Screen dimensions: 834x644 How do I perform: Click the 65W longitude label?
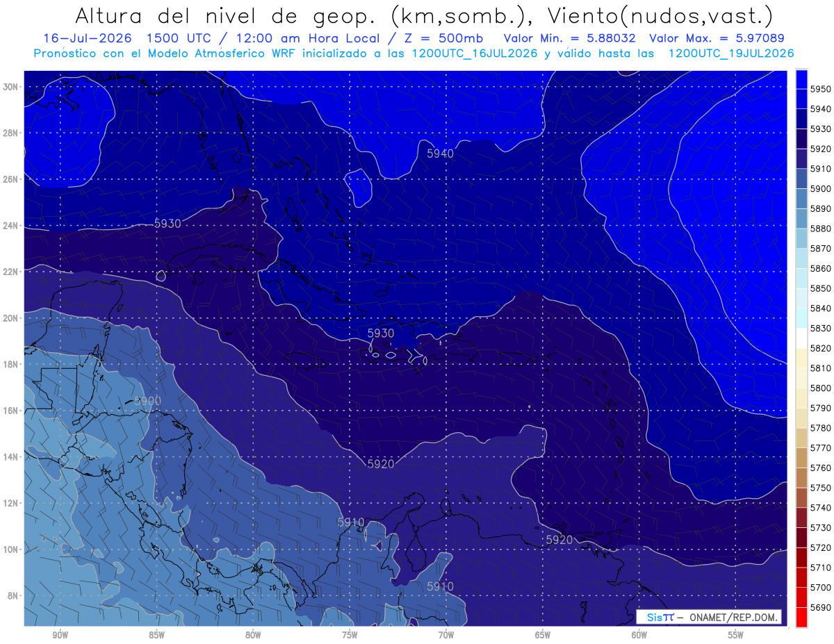[x=543, y=634]
